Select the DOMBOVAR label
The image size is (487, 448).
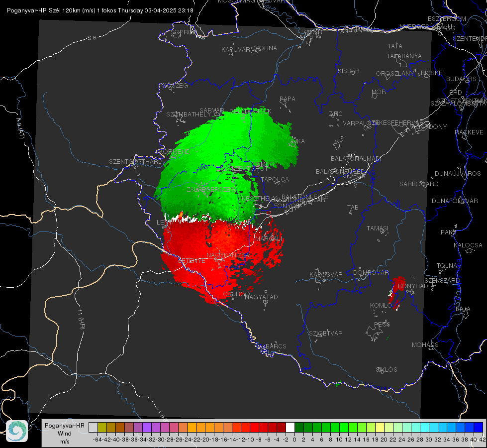371,273
